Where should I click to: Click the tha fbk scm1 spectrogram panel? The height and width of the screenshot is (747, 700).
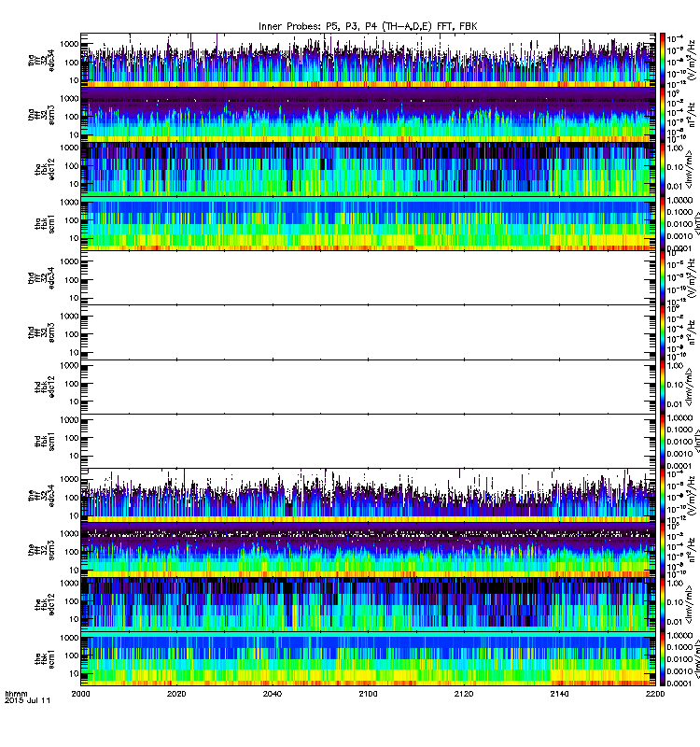[368, 223]
